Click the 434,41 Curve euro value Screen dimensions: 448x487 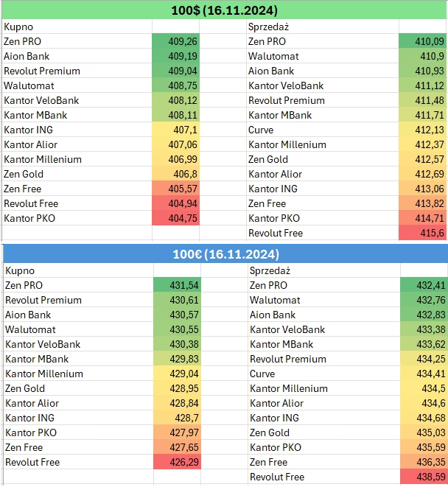424,374
